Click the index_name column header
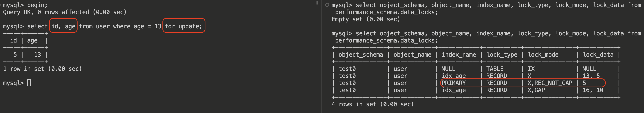The width and height of the screenshot is (644, 113). point(459,55)
